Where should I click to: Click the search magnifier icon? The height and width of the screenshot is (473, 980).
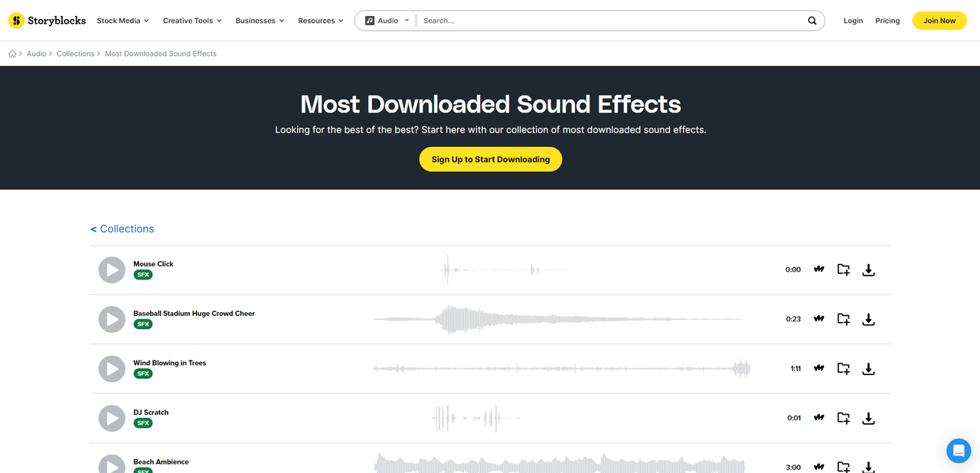click(x=812, y=21)
